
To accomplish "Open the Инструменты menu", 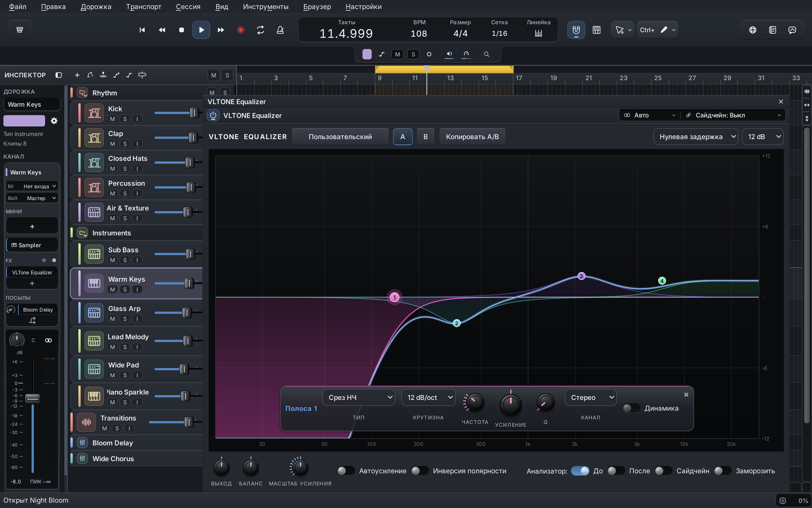I will (x=265, y=7).
